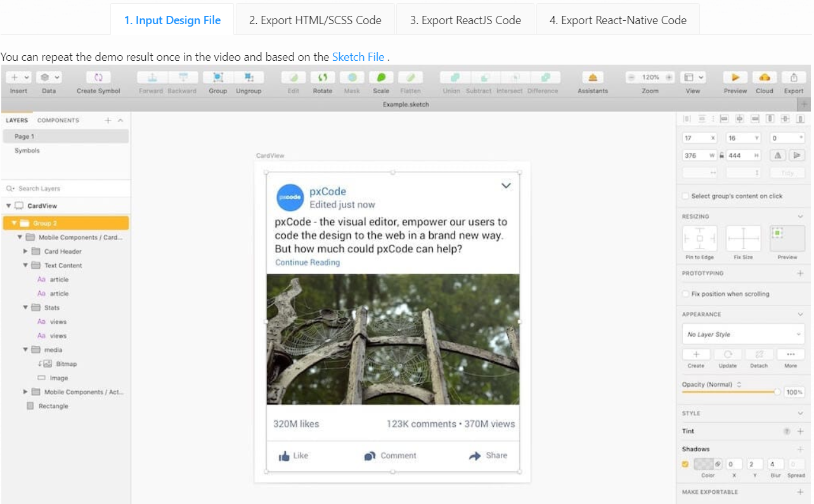The height and width of the screenshot is (504, 814).
Task: Flip layer vertically in inspector
Action: click(796, 155)
